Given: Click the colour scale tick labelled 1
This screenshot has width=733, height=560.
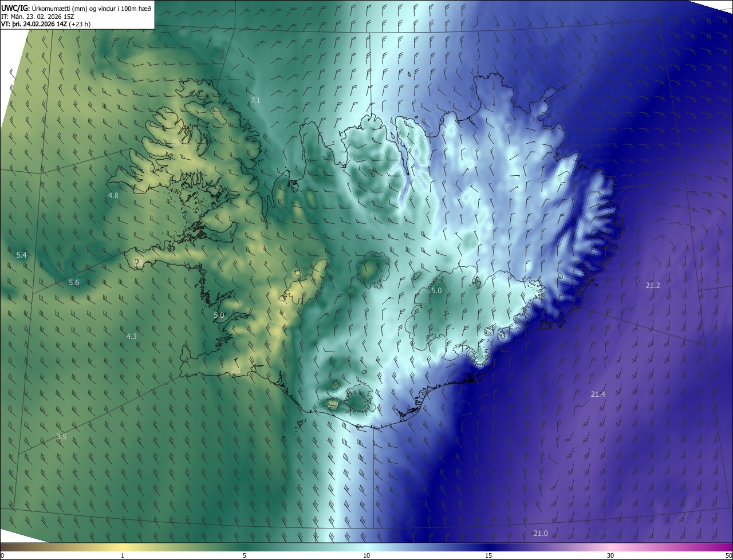Looking at the screenshot, I should 123,555.
